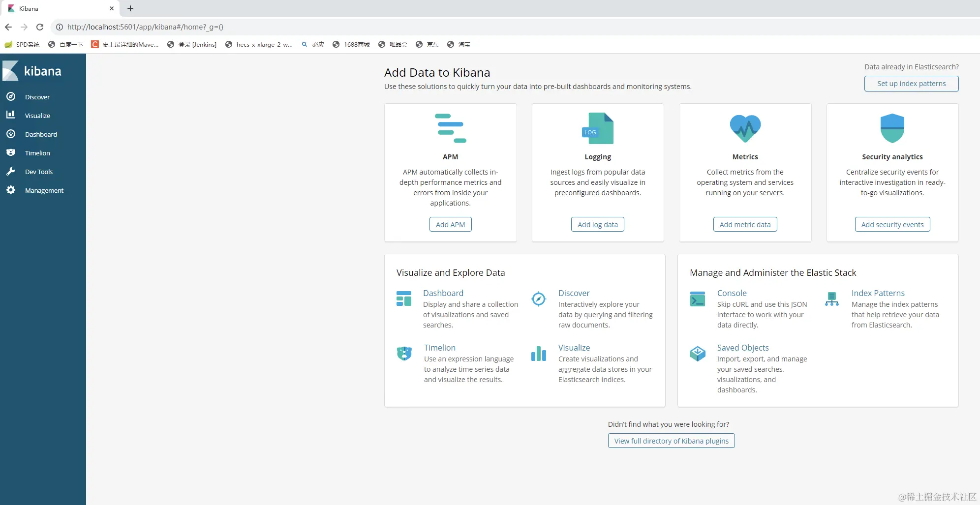
Task: Select the Kibana browser tab
Action: pyautogui.click(x=61, y=8)
